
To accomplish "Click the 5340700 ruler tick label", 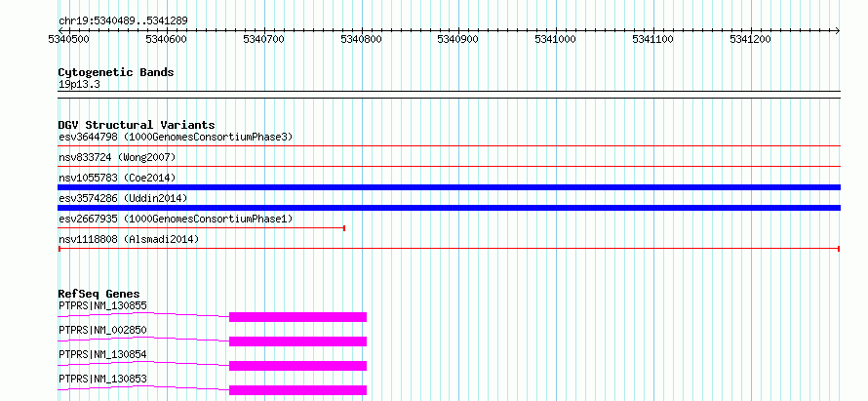I will (263, 39).
